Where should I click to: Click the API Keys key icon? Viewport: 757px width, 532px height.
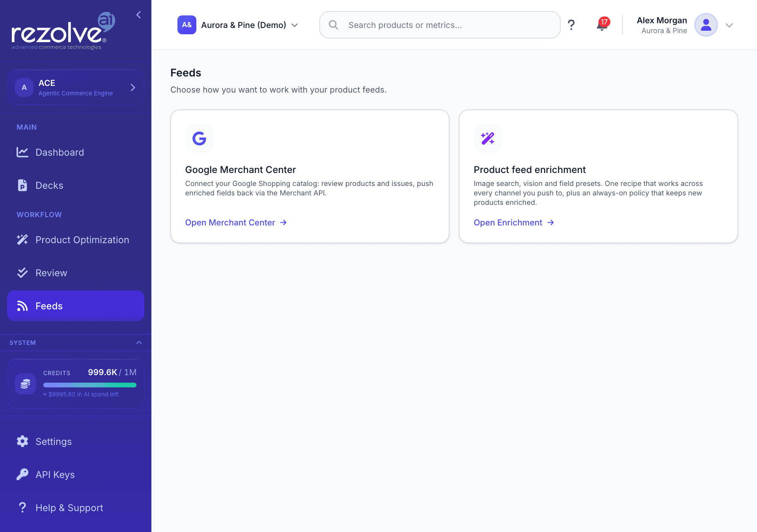tap(22, 474)
